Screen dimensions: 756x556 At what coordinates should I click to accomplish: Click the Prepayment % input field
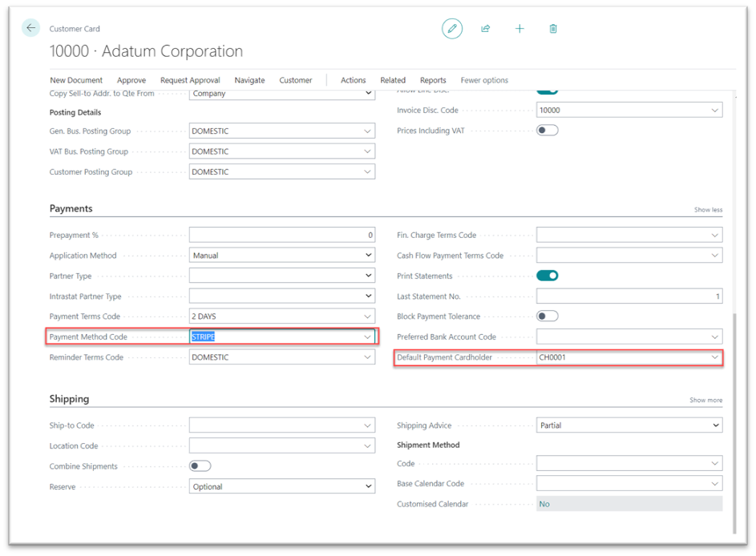(281, 236)
